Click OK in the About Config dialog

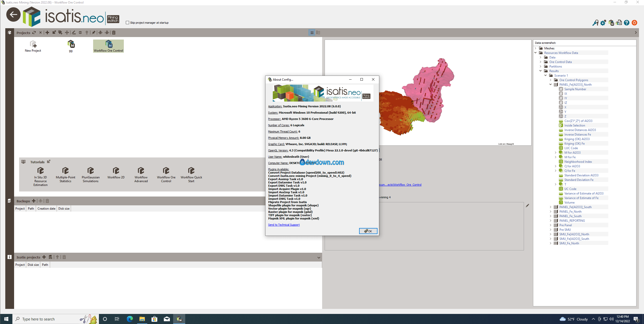coord(368,231)
